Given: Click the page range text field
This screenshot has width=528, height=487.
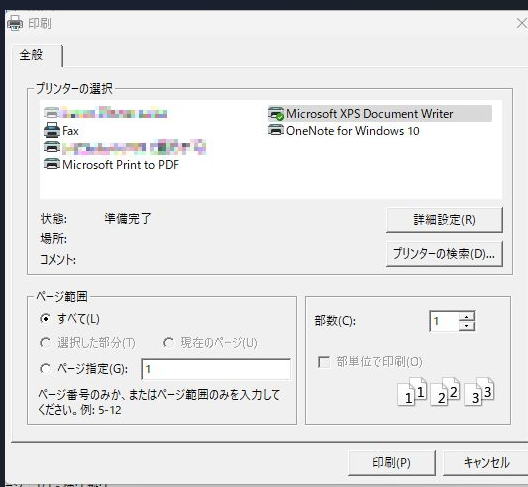Looking at the screenshot, I should tap(216, 369).
